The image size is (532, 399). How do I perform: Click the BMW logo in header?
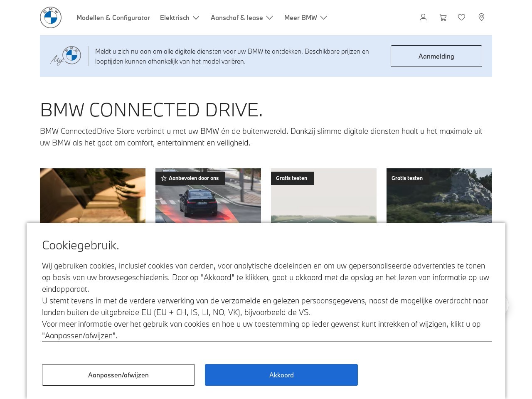[51, 17]
